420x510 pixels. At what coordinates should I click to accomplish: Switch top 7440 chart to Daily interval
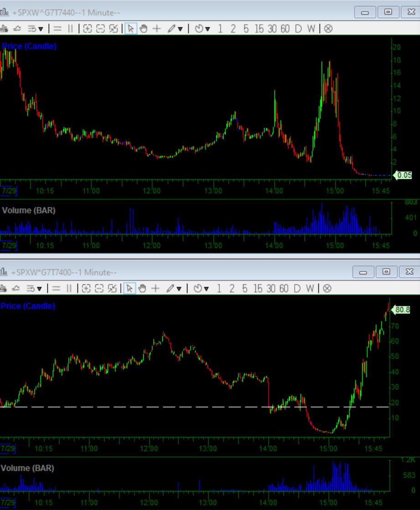(x=298, y=29)
